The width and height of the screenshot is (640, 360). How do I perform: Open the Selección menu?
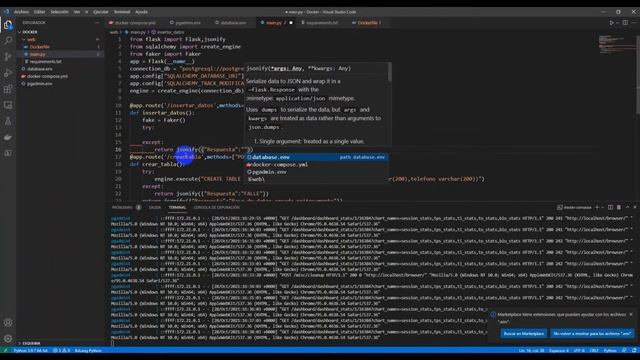click(60, 12)
